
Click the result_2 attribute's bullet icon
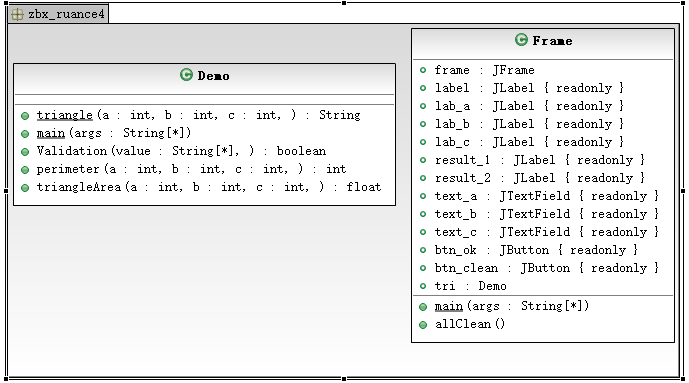click(x=423, y=178)
